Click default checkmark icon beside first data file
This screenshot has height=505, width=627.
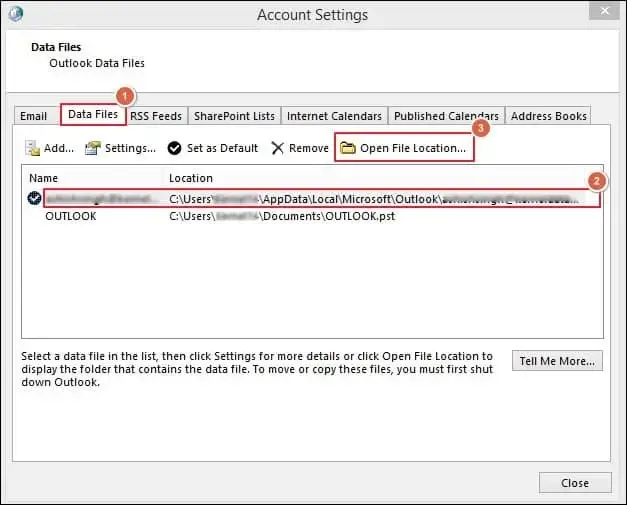(x=35, y=199)
